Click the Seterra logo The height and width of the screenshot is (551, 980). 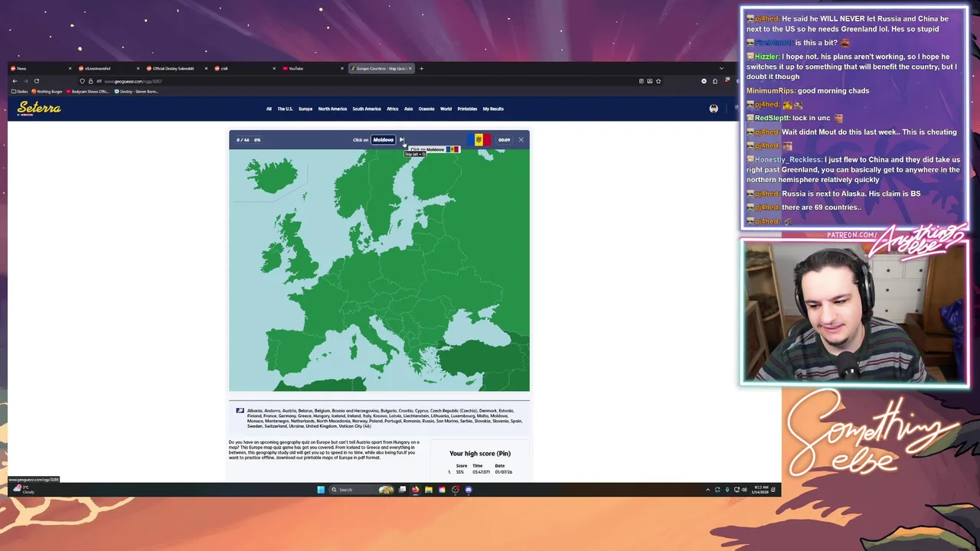tap(39, 108)
